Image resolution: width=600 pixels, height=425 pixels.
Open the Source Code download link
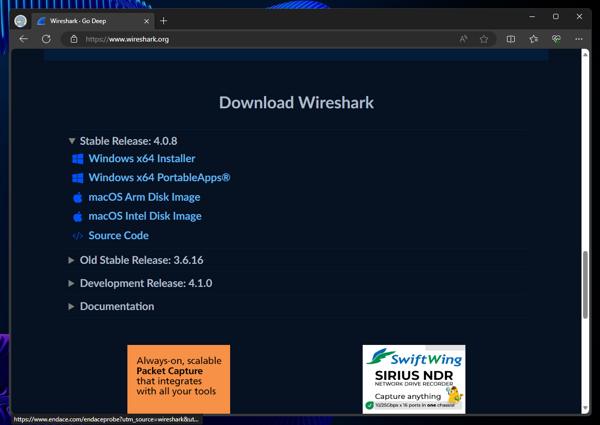[x=119, y=235]
